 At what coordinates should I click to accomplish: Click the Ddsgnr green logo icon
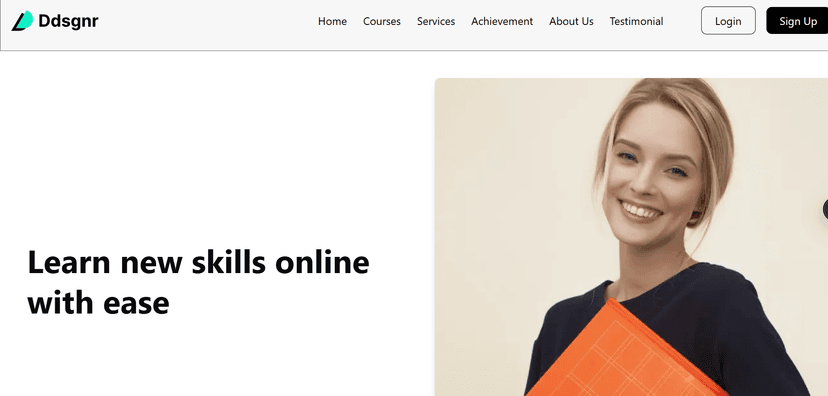(x=22, y=21)
